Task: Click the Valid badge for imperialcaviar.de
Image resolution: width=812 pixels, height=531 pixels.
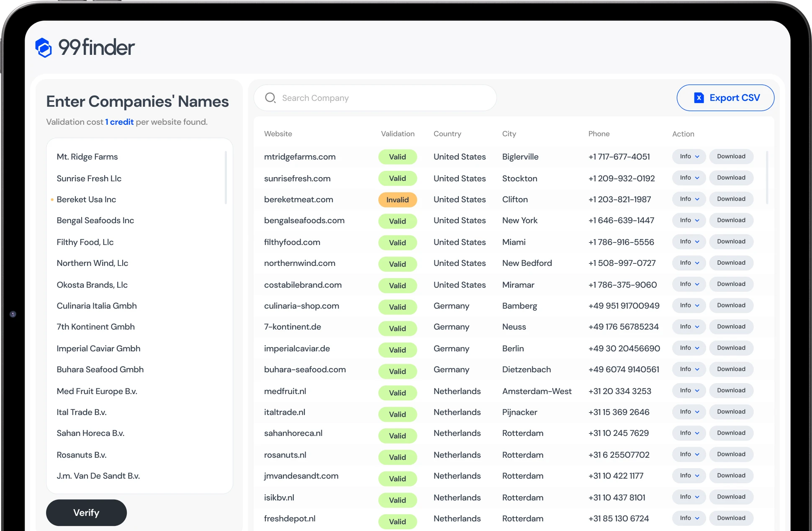Action: [397, 350]
